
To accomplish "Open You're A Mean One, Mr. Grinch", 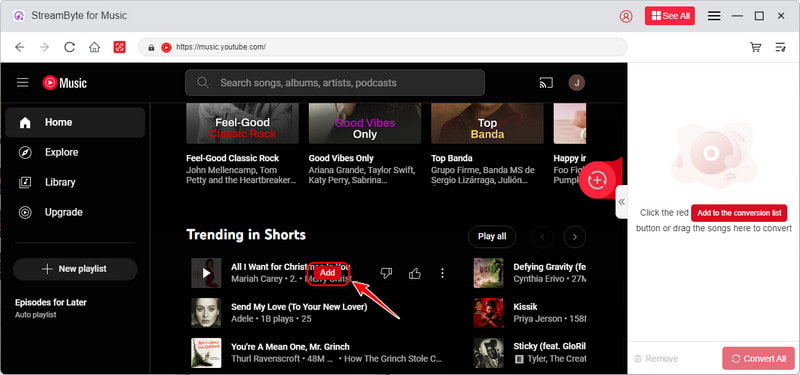I will coord(290,346).
